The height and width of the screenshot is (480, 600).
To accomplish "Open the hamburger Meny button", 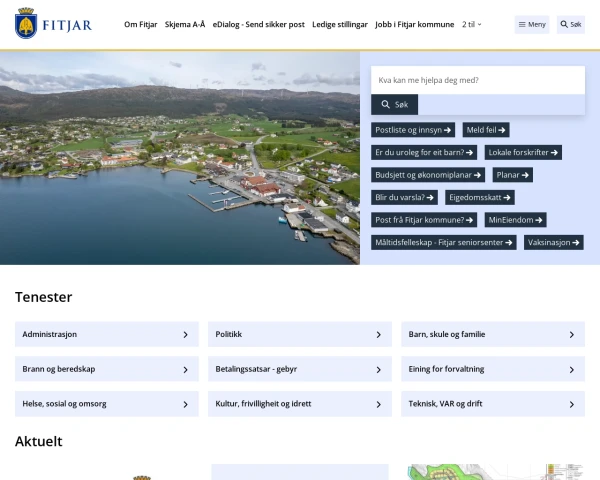I will 532,24.
